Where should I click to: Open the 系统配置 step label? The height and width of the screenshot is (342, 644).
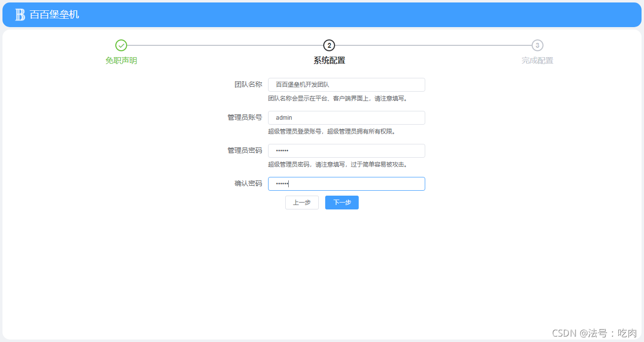329,61
